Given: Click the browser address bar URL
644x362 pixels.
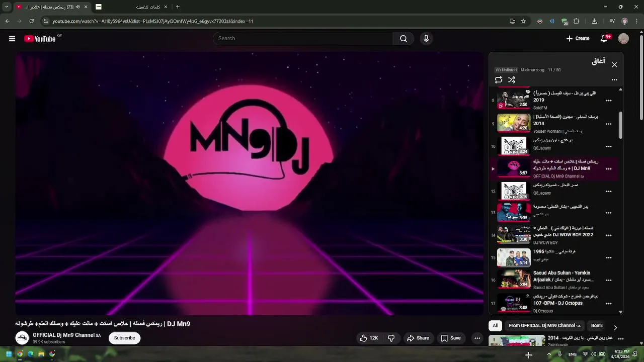Looking at the screenshot, I should pyautogui.click(x=152, y=21).
